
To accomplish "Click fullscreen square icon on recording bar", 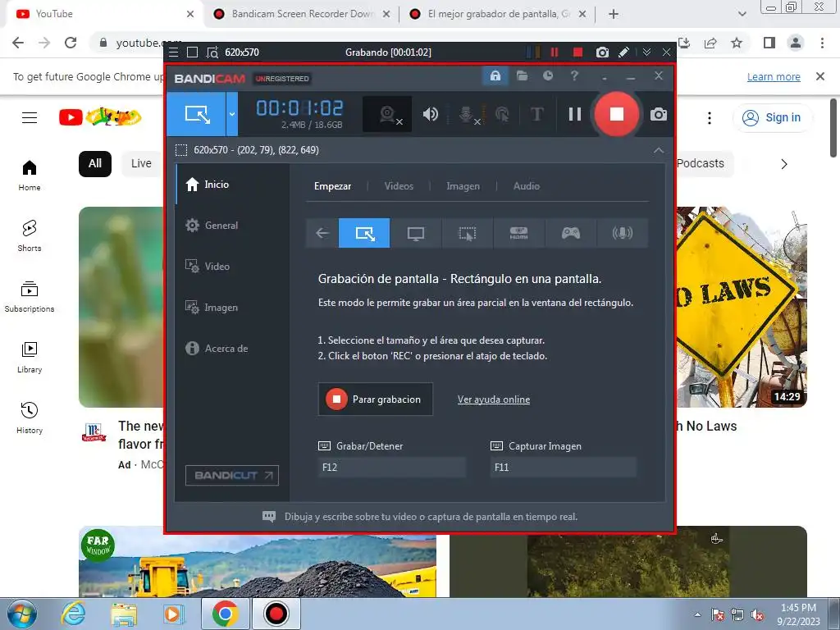I will point(192,52).
